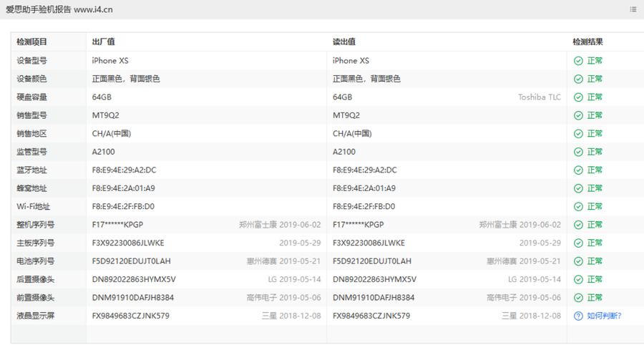
Task: Click the green check icon for 设备型号
Action: (x=578, y=61)
